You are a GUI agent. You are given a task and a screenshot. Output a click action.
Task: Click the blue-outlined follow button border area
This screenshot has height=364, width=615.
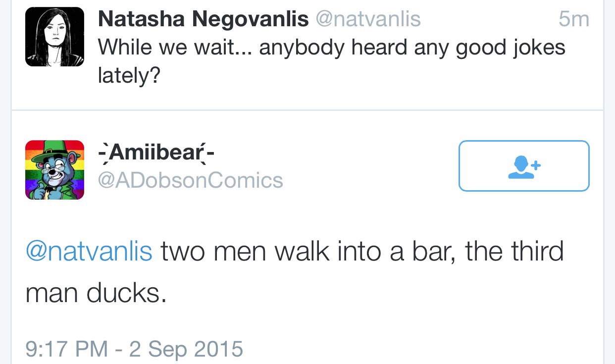(x=524, y=166)
